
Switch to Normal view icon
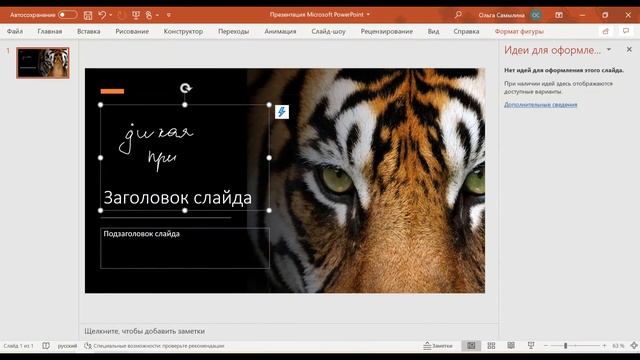coord(471,346)
